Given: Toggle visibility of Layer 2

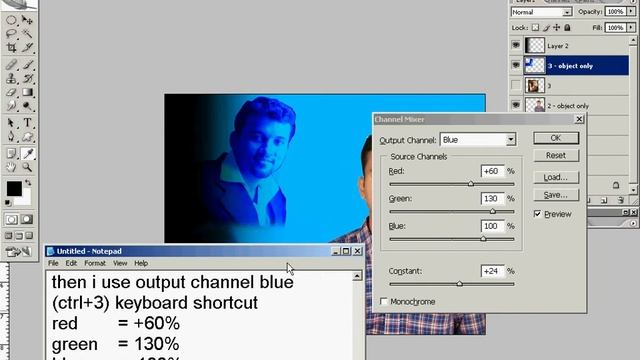Looking at the screenshot, I should (x=516, y=45).
